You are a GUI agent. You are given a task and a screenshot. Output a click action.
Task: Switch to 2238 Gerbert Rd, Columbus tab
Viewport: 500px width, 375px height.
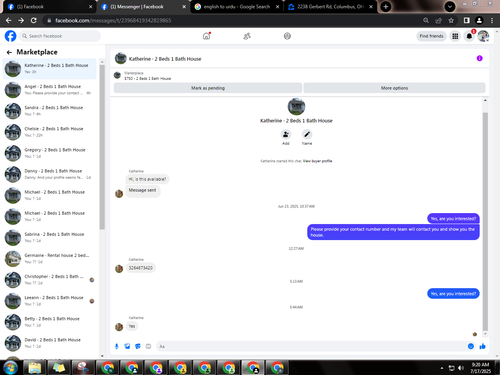tap(330, 7)
